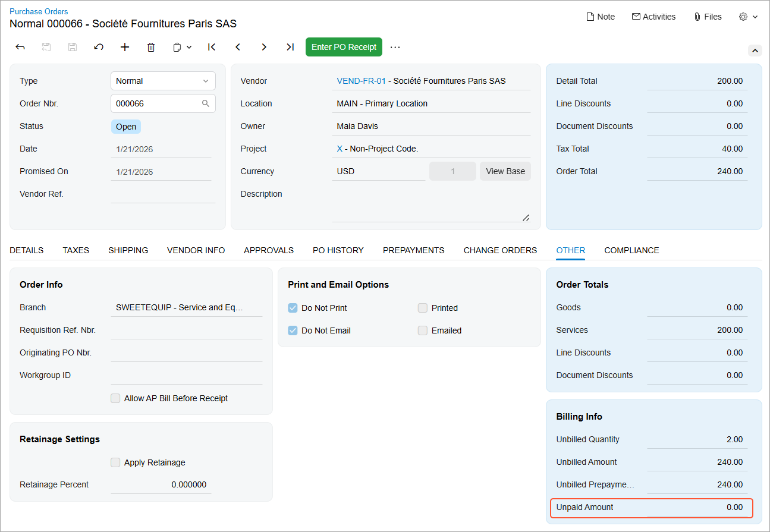The image size is (770, 532).
Task: Click the Undo/Cancel changes icon
Action: point(99,47)
